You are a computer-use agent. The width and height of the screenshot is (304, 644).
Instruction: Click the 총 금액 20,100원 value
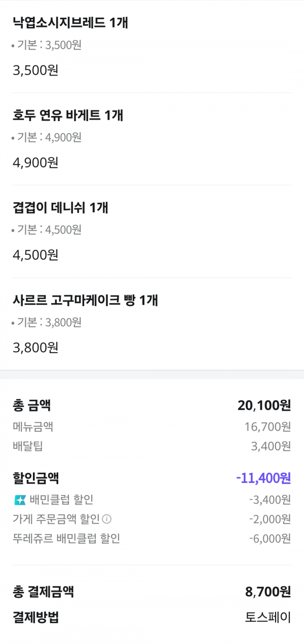point(264,405)
